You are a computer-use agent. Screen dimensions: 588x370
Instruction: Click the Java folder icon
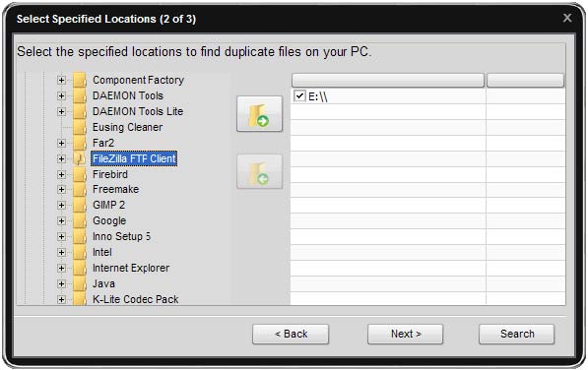coord(79,283)
